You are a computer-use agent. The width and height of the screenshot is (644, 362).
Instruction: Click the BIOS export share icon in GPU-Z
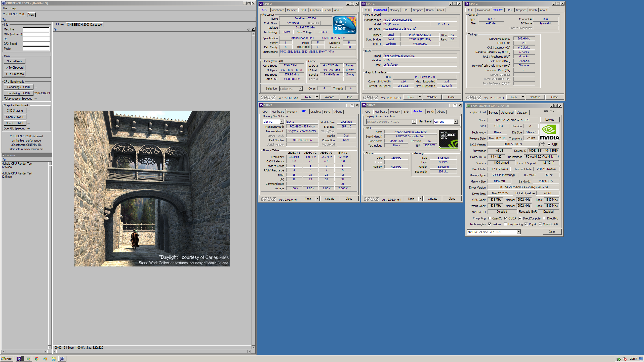coord(542,144)
